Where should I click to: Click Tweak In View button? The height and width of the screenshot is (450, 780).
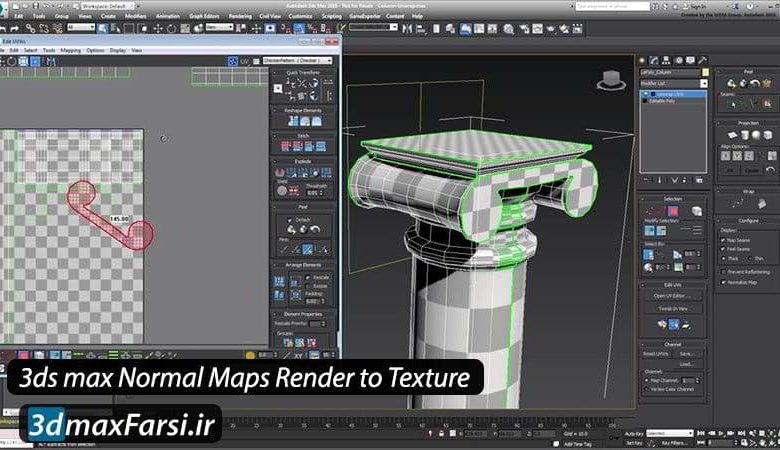coord(673,309)
